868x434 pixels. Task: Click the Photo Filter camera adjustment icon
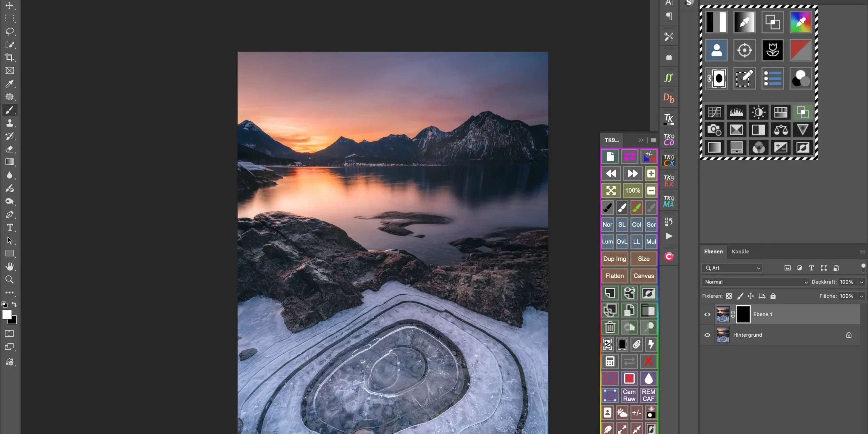coord(714,130)
